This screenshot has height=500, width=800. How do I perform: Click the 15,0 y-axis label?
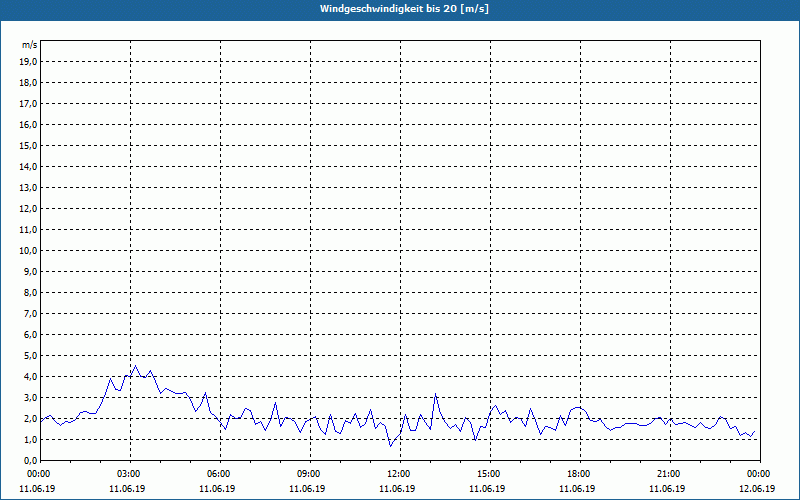pos(28,145)
